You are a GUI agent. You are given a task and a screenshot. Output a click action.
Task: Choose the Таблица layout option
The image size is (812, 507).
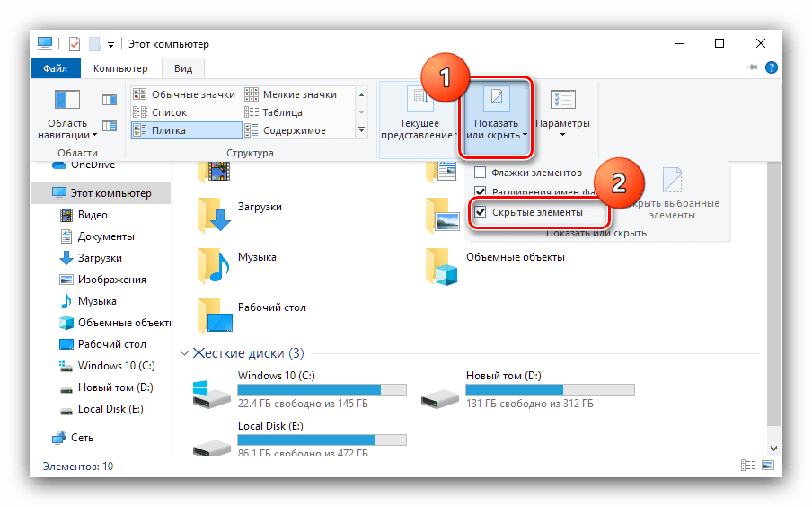click(282, 112)
